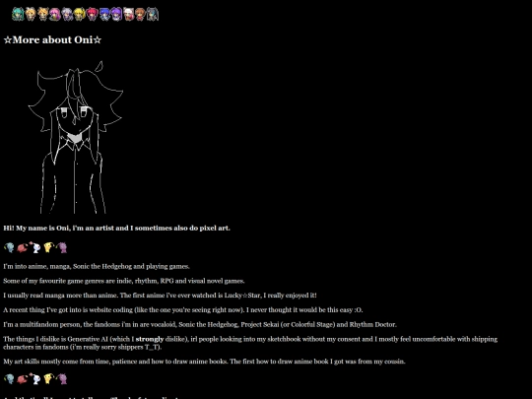Click the purple Pikmin under the 'Hi! My name' line
This screenshot has width=532, height=399.
click(x=62, y=247)
